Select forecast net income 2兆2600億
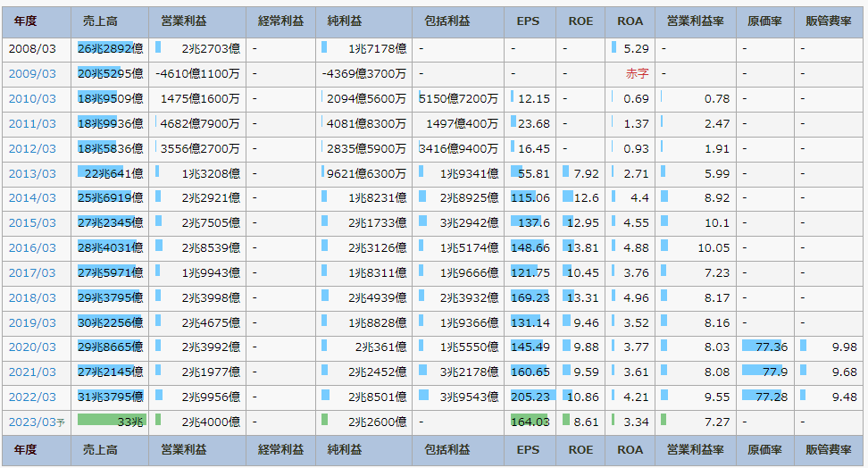 point(378,422)
